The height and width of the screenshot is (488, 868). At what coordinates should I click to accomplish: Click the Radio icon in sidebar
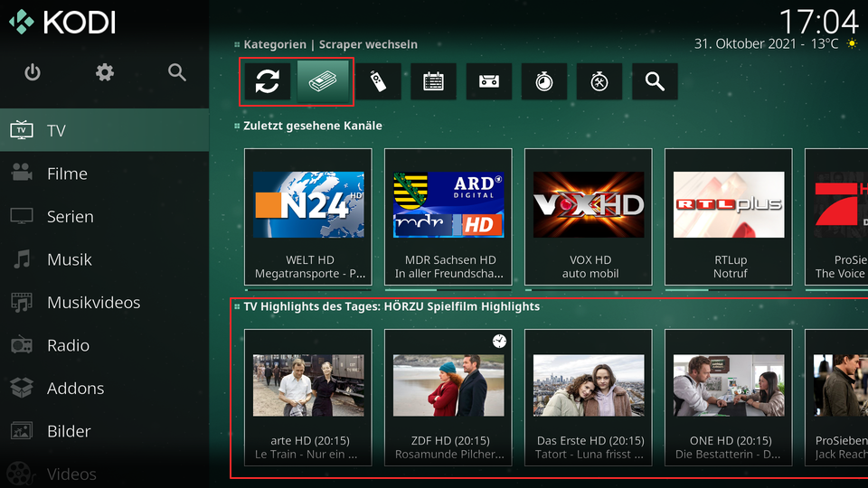(22, 344)
